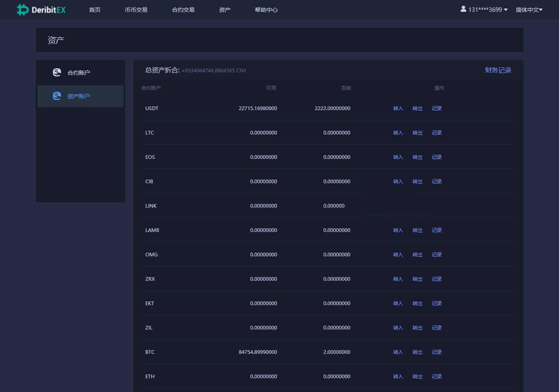Open the 简体中文 language dropdown
559x392 pixels.
pos(529,10)
